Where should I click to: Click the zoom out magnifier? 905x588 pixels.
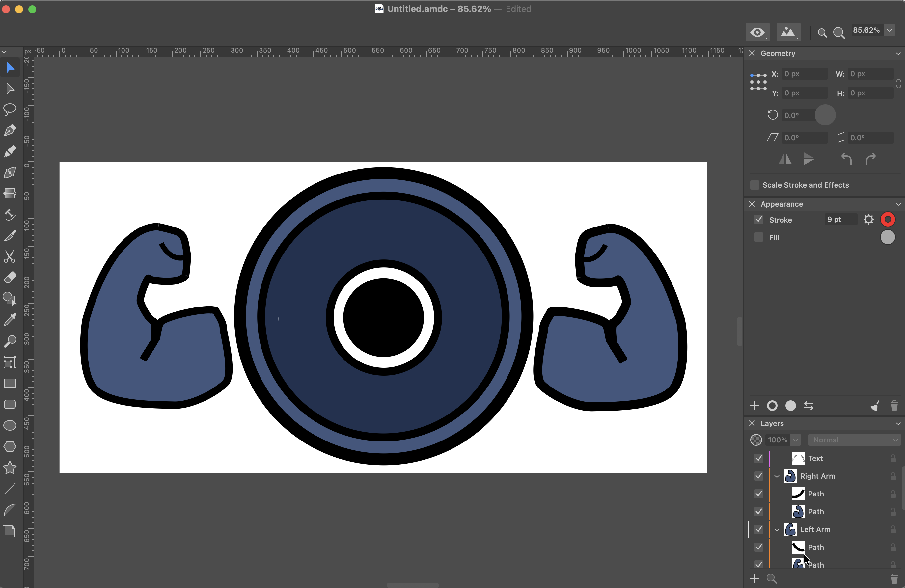[x=822, y=33]
